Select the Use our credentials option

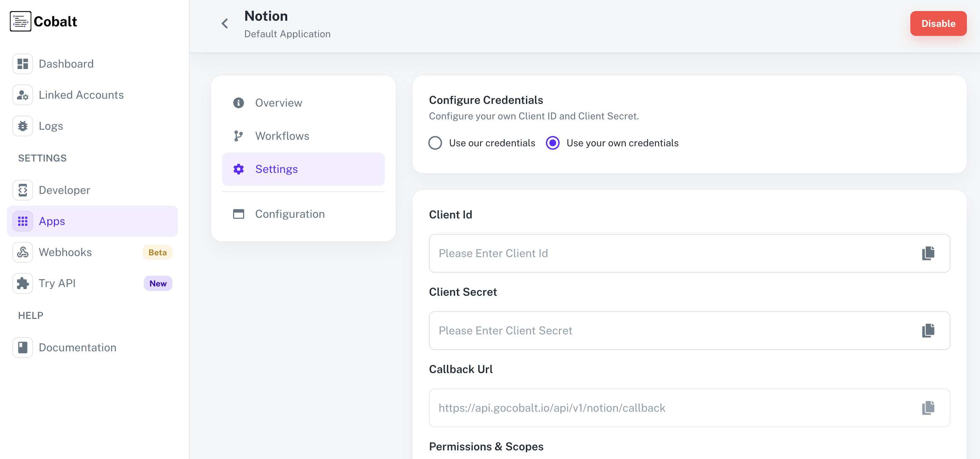pyautogui.click(x=435, y=143)
